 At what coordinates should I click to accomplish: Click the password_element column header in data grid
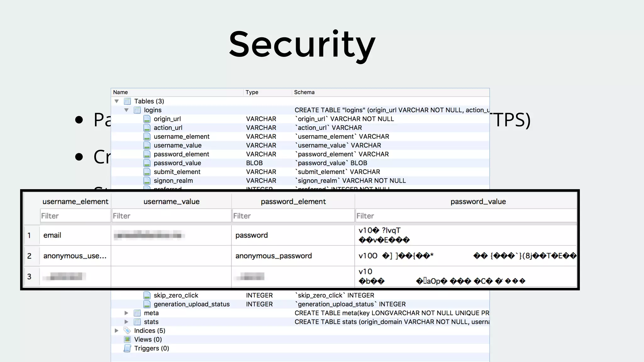pyautogui.click(x=293, y=201)
